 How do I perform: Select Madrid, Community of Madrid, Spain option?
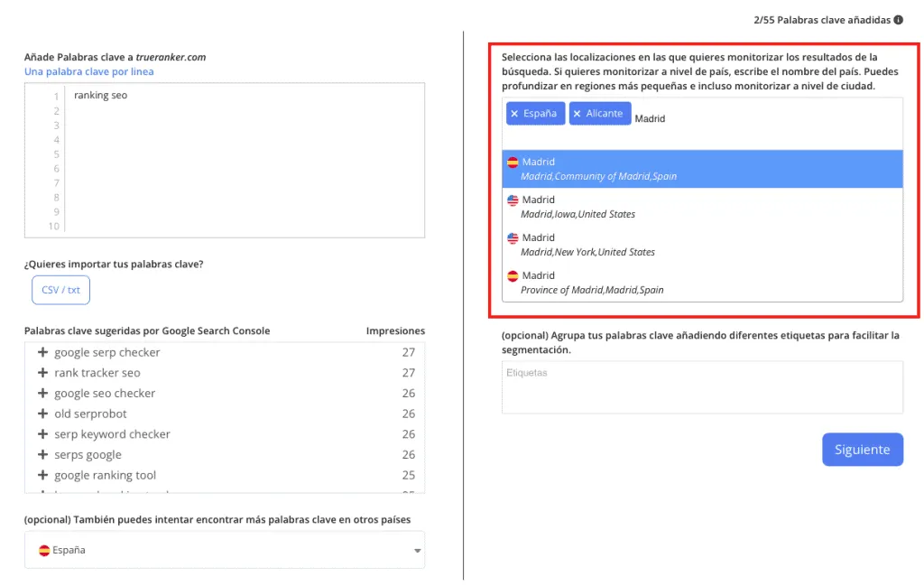(x=702, y=169)
